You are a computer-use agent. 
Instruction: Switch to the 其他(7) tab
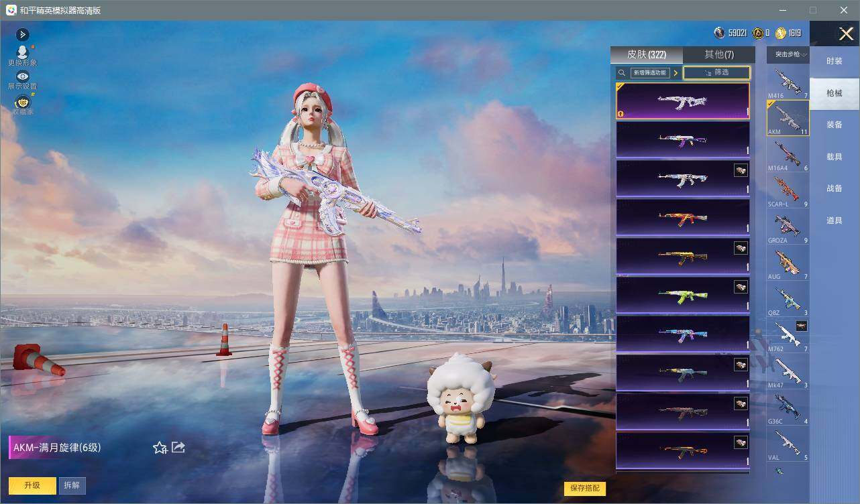tap(719, 54)
